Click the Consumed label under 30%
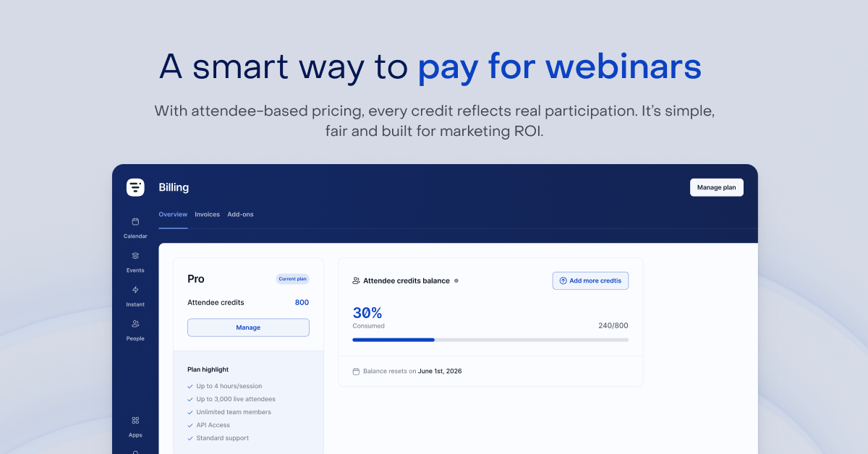The height and width of the screenshot is (454, 868). (x=368, y=326)
